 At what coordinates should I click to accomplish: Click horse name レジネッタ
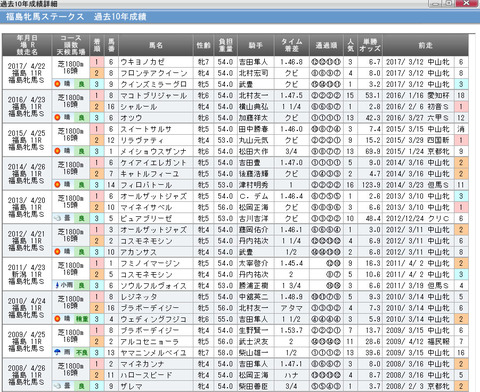(139, 297)
